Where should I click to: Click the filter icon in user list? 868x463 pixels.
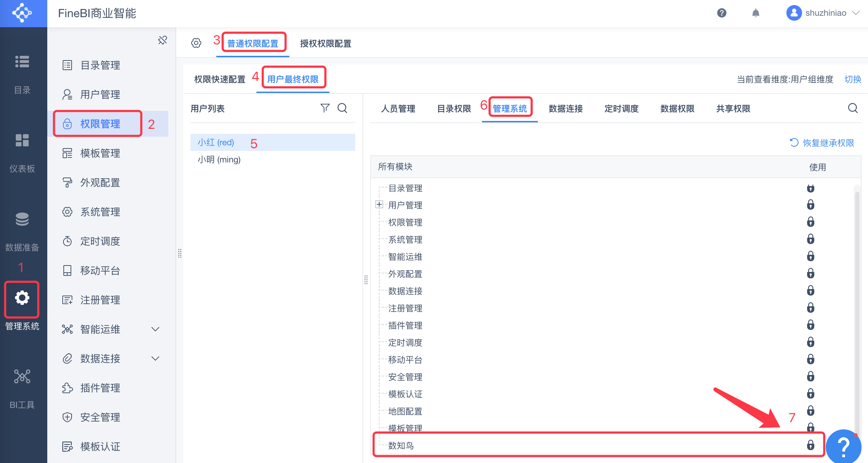[325, 108]
